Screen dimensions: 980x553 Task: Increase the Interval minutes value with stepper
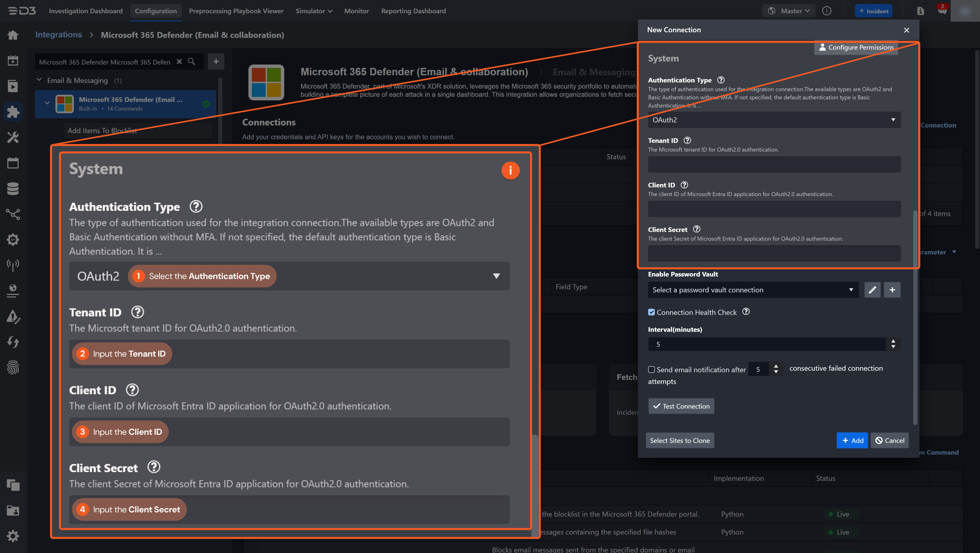[x=893, y=341]
